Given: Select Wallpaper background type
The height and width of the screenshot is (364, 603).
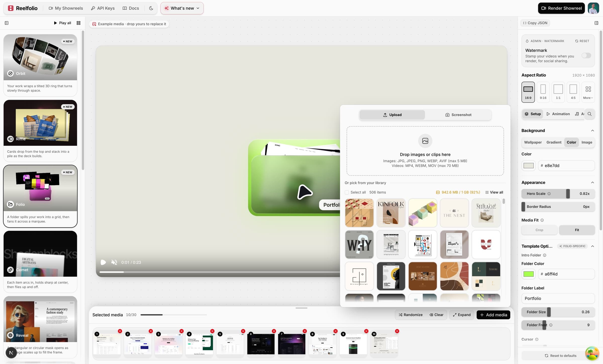Looking at the screenshot, I should (533, 142).
